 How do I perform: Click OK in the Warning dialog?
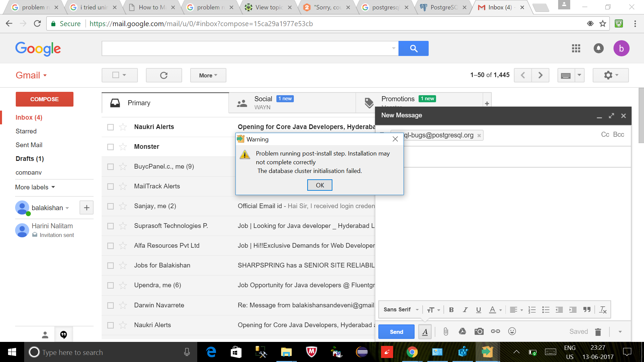click(x=320, y=185)
